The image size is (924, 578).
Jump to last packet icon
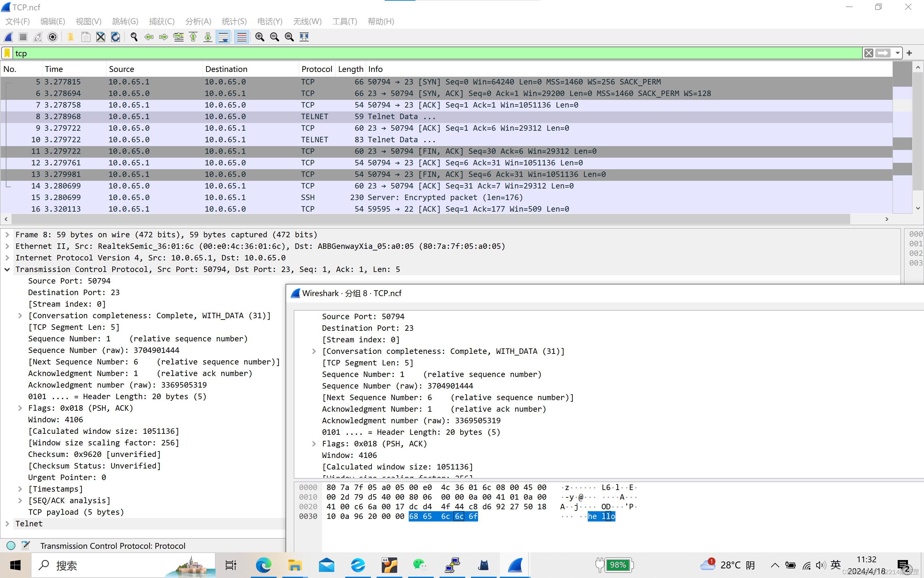208,37
